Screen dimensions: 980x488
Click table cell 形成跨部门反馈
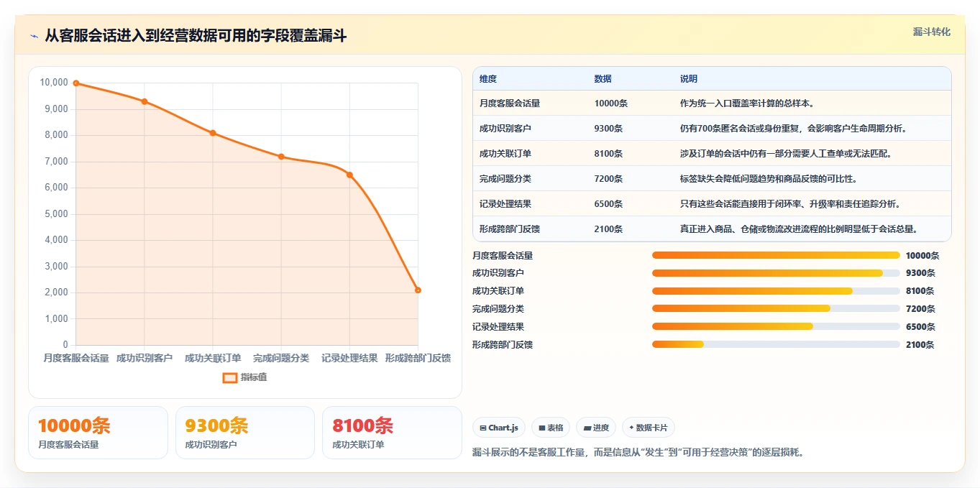pyautogui.click(x=510, y=229)
